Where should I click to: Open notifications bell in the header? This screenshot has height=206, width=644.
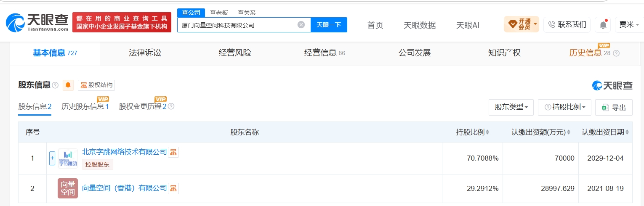coord(603,25)
